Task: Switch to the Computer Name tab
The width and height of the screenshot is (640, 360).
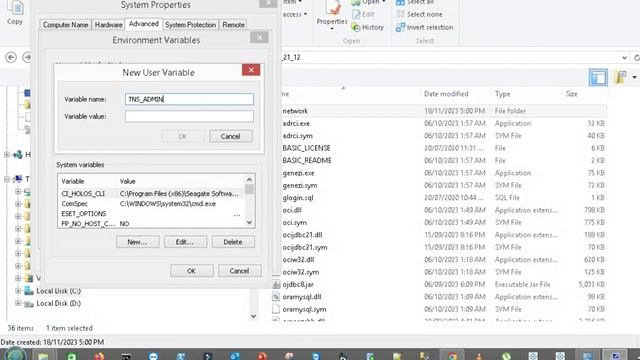Action: point(65,24)
